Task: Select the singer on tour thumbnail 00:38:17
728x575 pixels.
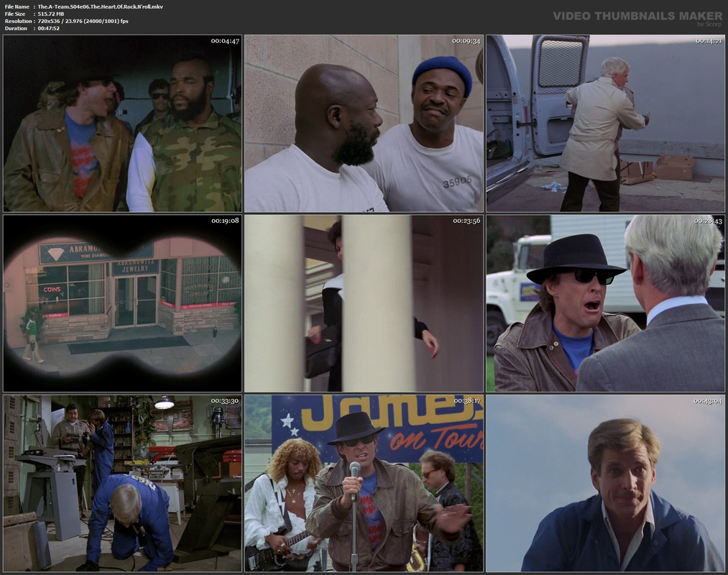Action: tap(364, 484)
